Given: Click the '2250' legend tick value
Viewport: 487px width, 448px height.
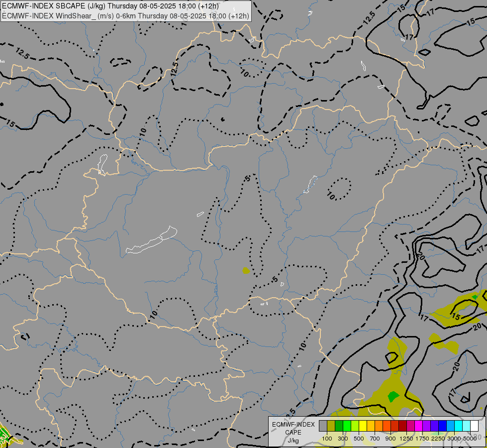Looking at the screenshot, I should [438, 439].
